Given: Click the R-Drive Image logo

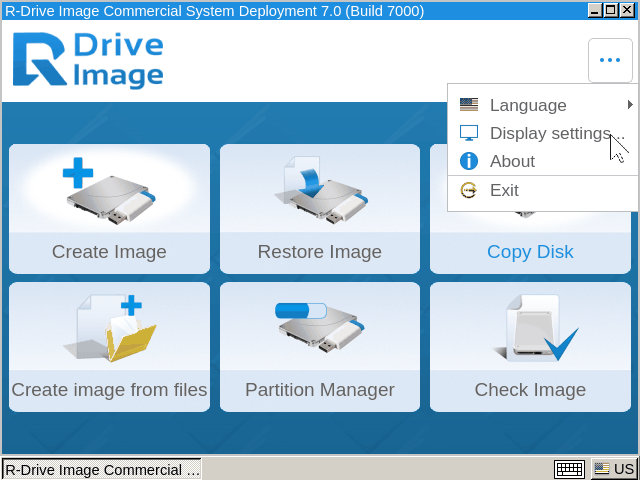Looking at the screenshot, I should (x=88, y=60).
